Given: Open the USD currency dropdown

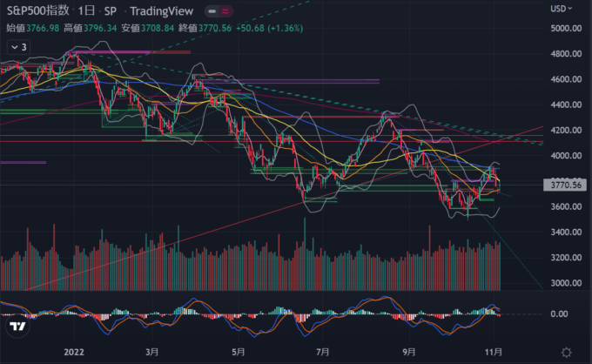Looking at the screenshot, I should coord(562,8).
